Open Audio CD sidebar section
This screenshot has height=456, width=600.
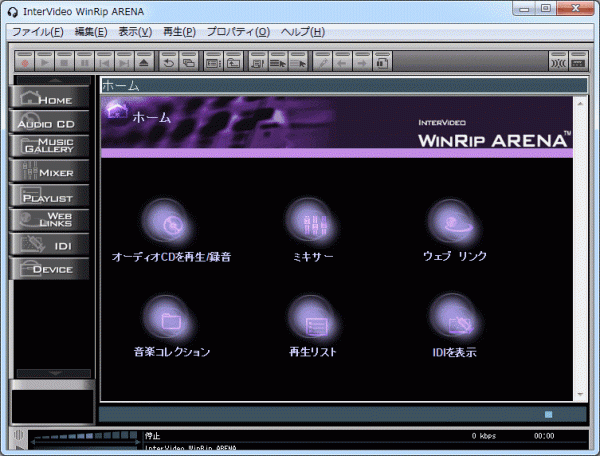(x=50, y=122)
